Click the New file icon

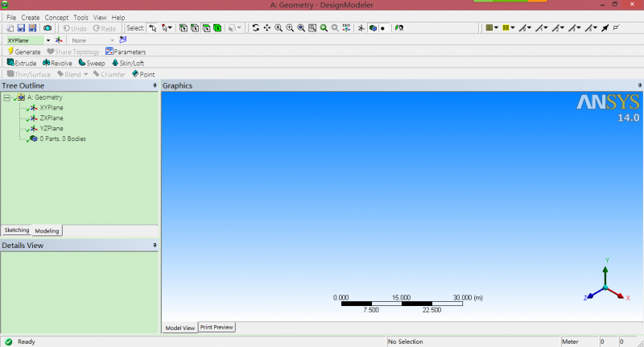[10, 28]
